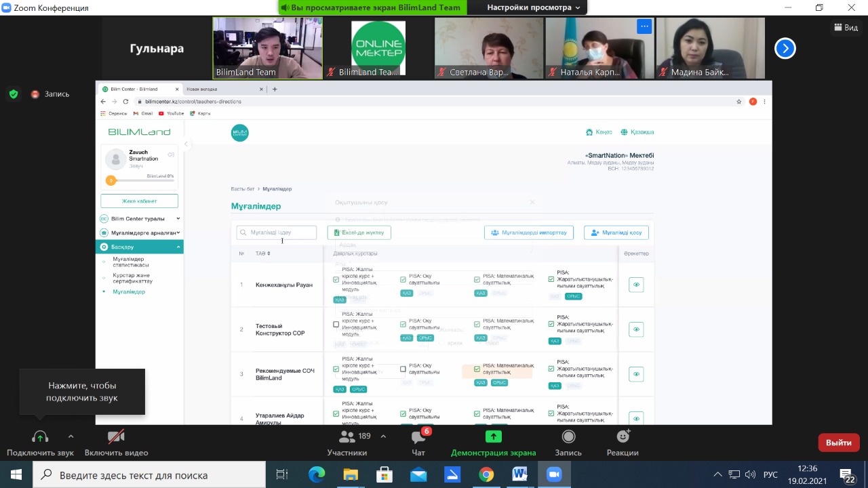Viewport: 868px width, 488px height.
Task: Open Chrome three-dot menu
Action: point(765,102)
